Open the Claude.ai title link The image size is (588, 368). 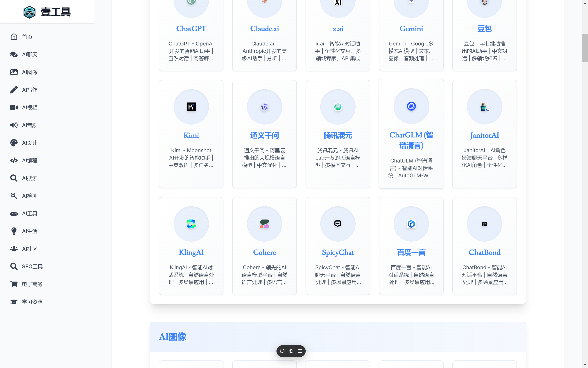tap(264, 29)
